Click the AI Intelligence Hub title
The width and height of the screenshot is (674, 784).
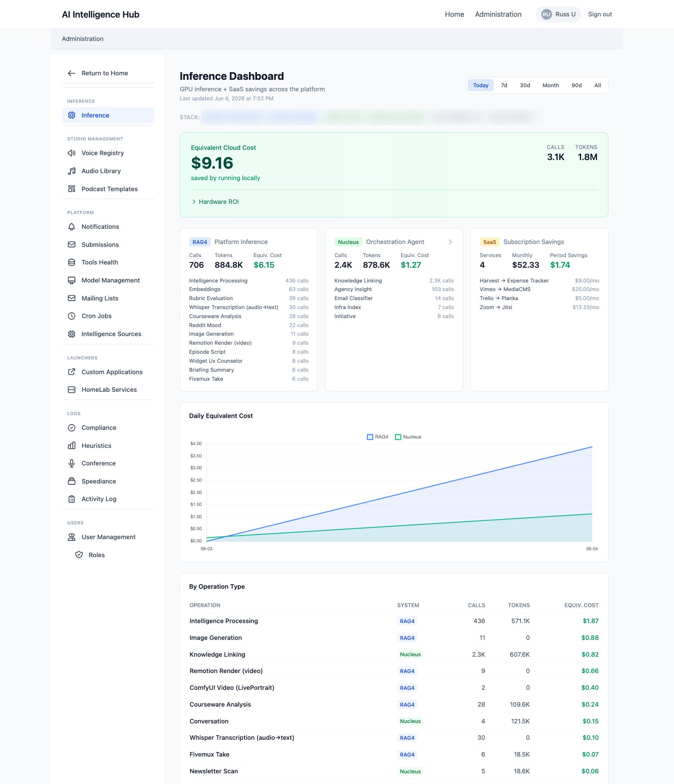point(101,15)
